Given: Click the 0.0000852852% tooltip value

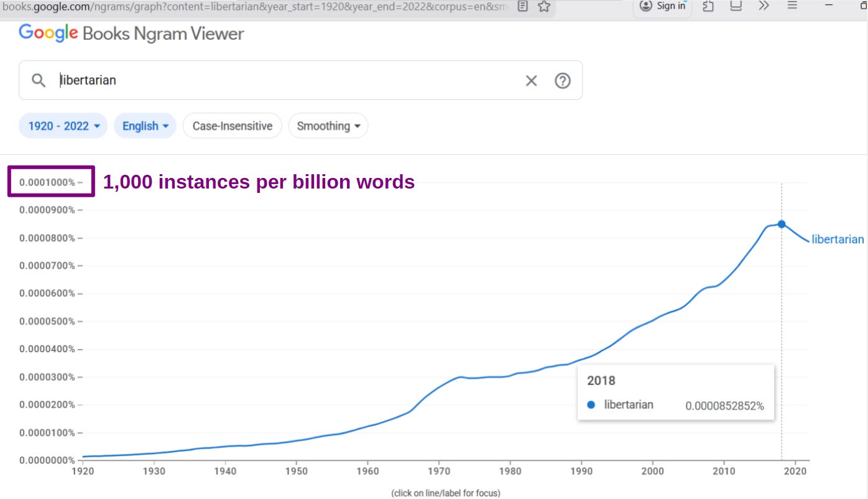Looking at the screenshot, I should pos(724,406).
